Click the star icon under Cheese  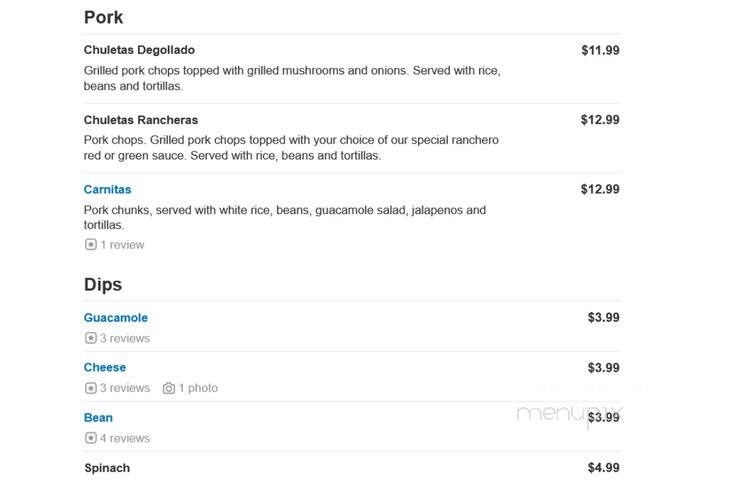pyautogui.click(x=91, y=388)
